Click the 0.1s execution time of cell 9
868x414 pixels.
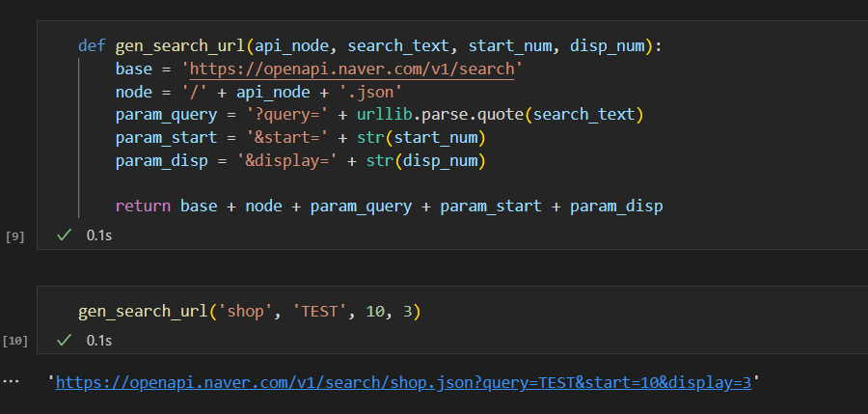click(x=99, y=235)
